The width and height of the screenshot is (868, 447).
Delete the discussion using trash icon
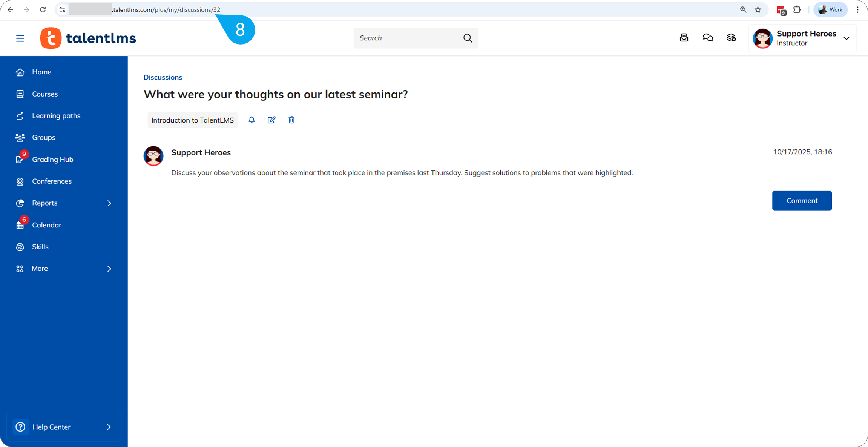pyautogui.click(x=291, y=120)
